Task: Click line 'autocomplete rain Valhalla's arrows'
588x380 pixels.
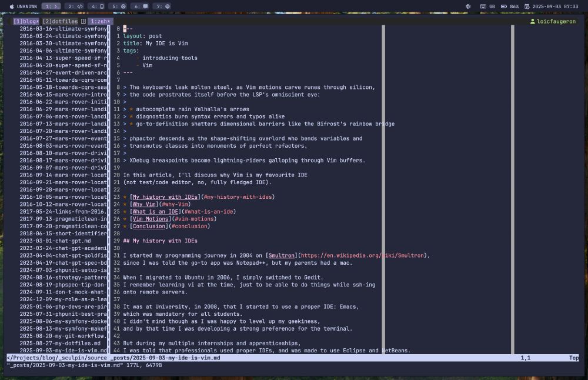Action: (192, 109)
